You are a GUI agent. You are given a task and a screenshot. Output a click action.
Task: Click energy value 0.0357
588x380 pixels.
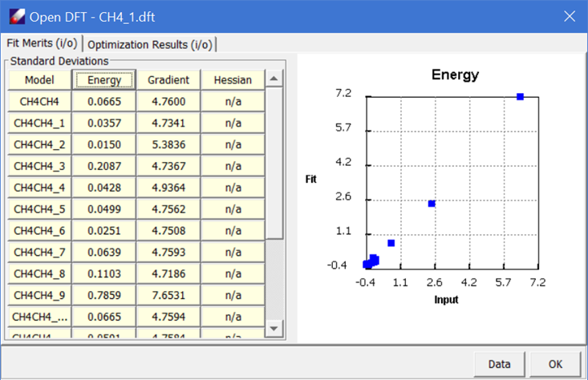coord(103,123)
